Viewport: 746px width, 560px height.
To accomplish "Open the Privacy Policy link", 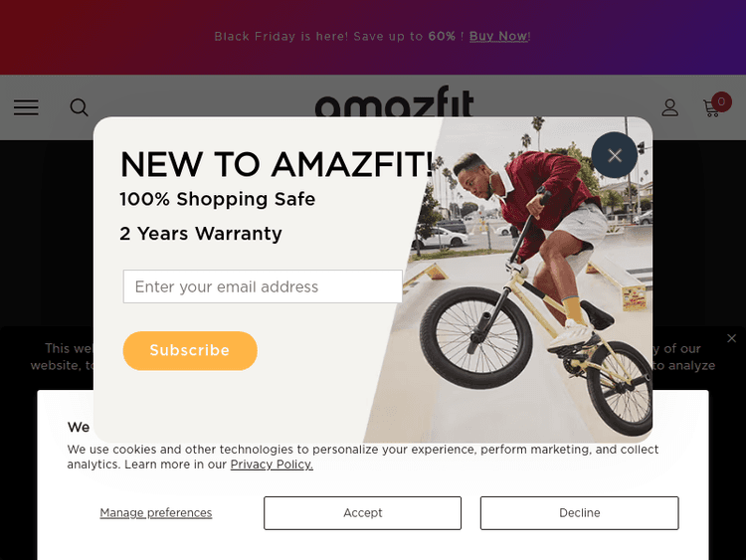I will pyautogui.click(x=272, y=465).
